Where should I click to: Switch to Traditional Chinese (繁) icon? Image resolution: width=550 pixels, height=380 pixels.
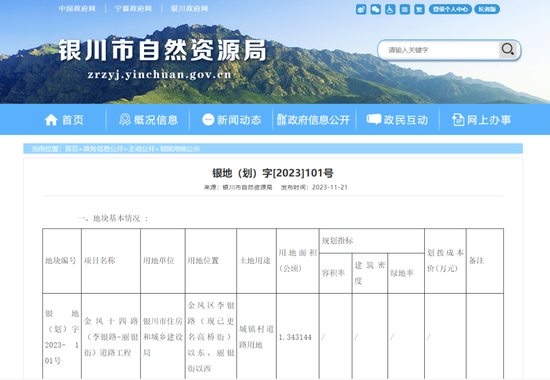(x=419, y=9)
